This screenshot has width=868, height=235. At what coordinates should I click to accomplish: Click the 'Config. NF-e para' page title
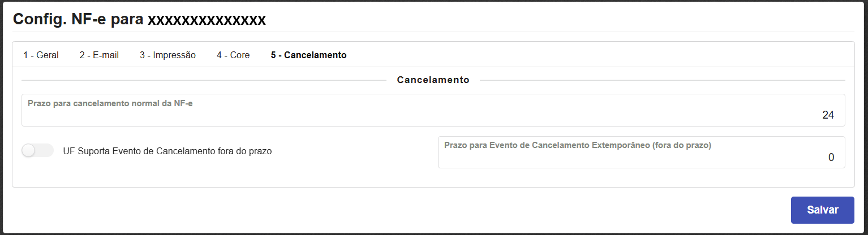(78, 19)
